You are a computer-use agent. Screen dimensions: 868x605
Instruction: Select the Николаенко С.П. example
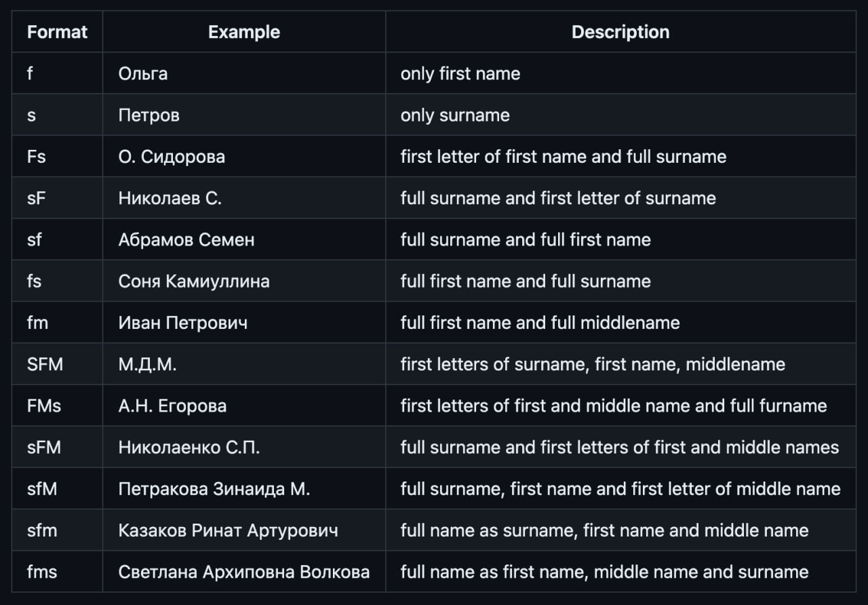pos(189,447)
